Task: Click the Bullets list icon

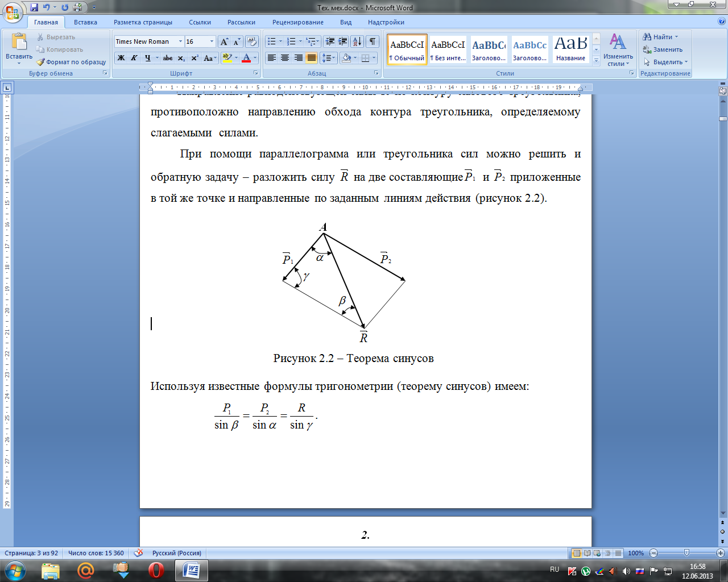Action: click(x=272, y=41)
